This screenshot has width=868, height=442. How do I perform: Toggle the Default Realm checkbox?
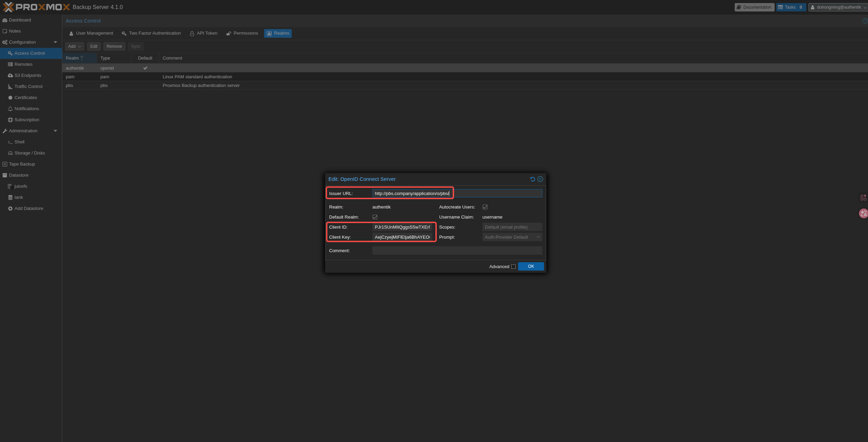[375, 217]
